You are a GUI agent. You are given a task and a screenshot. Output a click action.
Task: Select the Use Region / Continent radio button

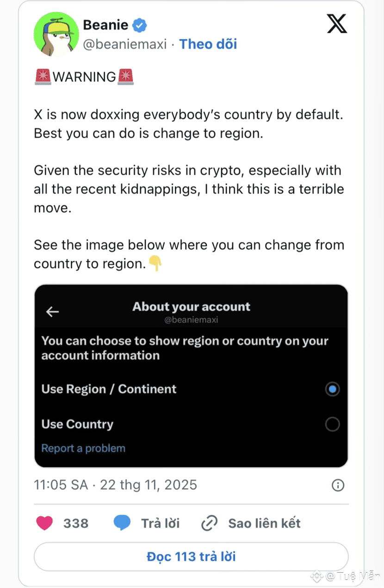(332, 389)
